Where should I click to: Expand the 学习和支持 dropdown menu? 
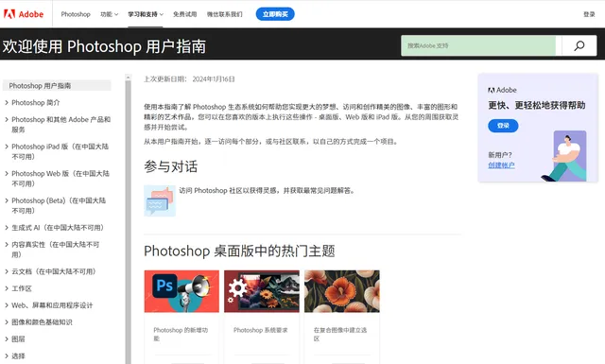coord(146,14)
